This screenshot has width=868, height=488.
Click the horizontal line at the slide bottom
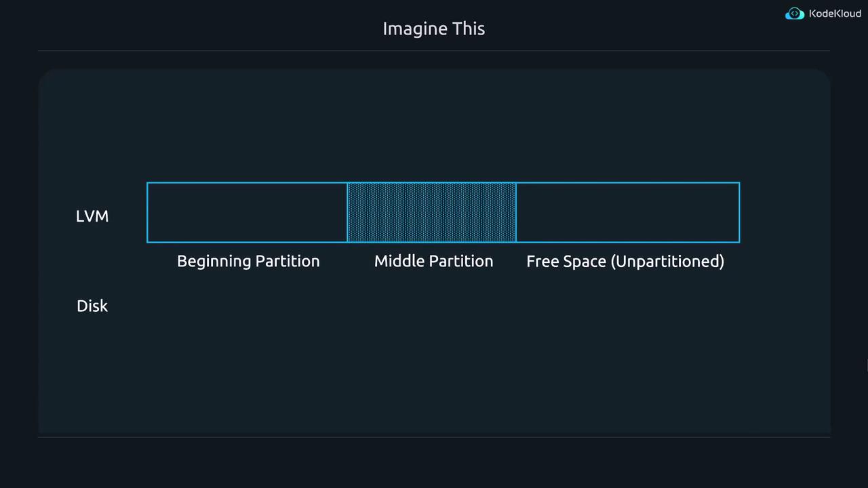(x=434, y=437)
